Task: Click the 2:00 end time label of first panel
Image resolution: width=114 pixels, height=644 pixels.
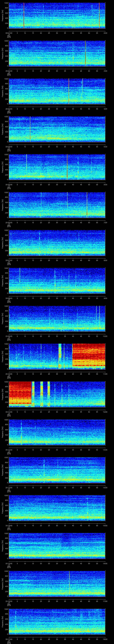Action: coord(105,33)
